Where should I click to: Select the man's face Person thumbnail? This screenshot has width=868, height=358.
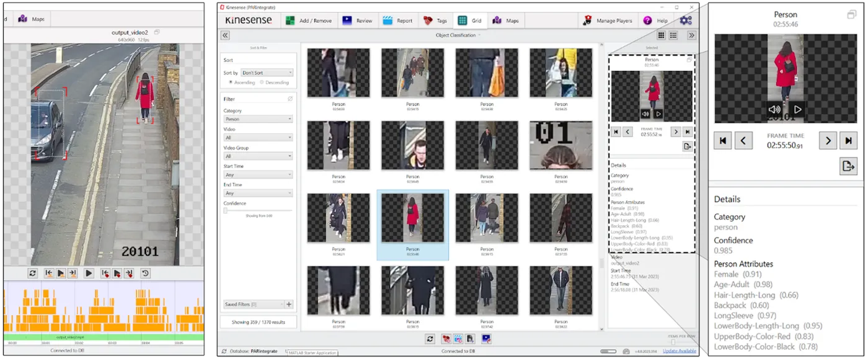coord(412,146)
